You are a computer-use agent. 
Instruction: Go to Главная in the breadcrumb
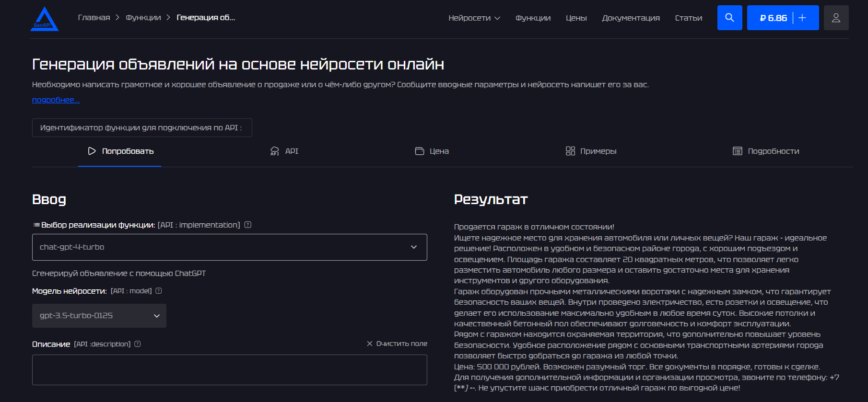[94, 18]
